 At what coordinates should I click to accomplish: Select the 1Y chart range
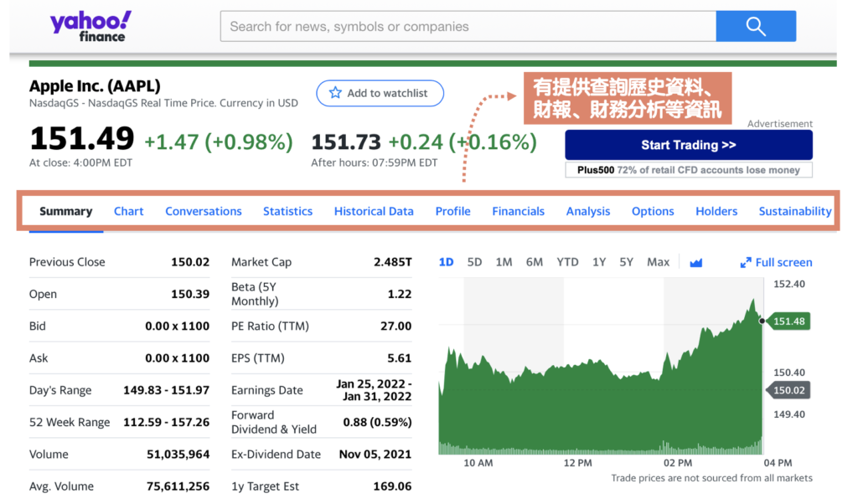[x=599, y=262]
